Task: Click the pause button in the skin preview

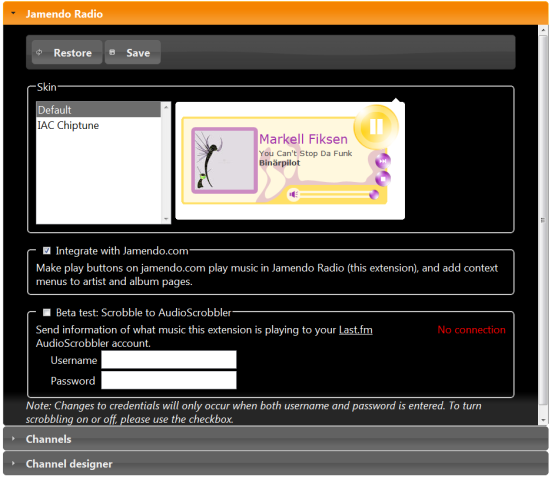Action: coord(376,127)
